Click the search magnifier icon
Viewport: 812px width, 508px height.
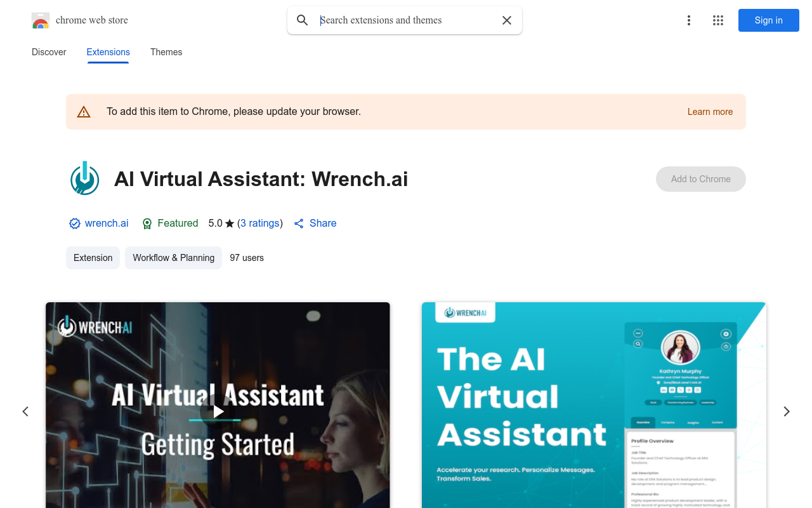coord(303,20)
